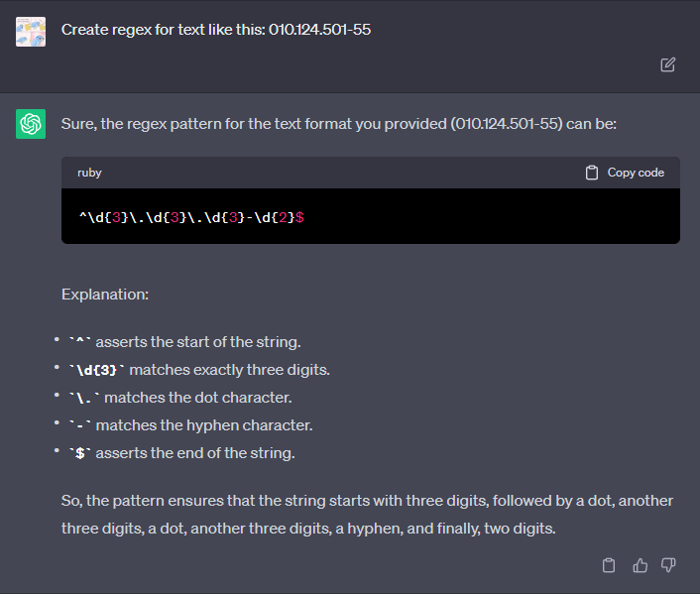Image resolution: width=700 pixels, height=594 pixels.
Task: Click the Explanation heading text
Action: point(105,295)
